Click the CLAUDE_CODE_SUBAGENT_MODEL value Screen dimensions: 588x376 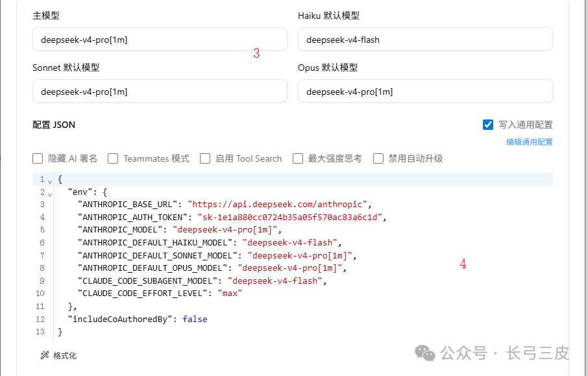pos(275,281)
